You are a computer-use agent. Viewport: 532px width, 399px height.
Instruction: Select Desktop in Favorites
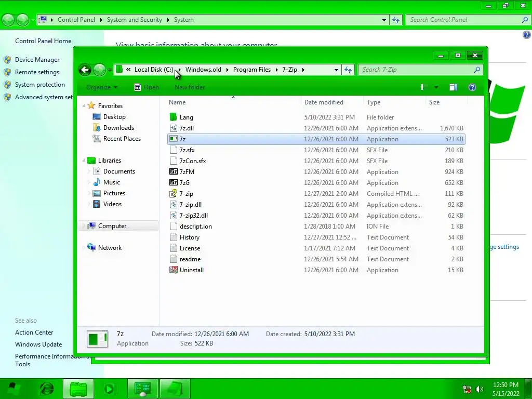pos(114,117)
